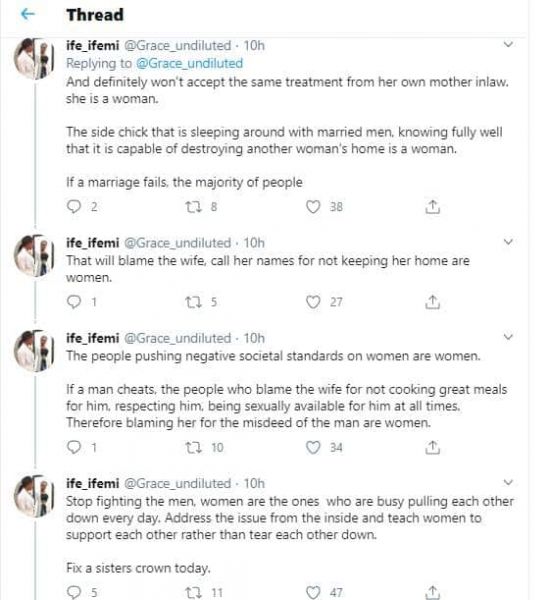The image size is (550, 600).
Task: Like the tweet with 34 likes
Action: pyautogui.click(x=313, y=447)
